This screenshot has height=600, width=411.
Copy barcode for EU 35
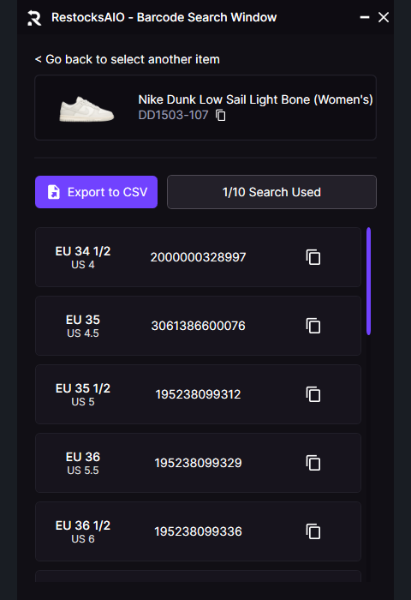pyautogui.click(x=313, y=326)
